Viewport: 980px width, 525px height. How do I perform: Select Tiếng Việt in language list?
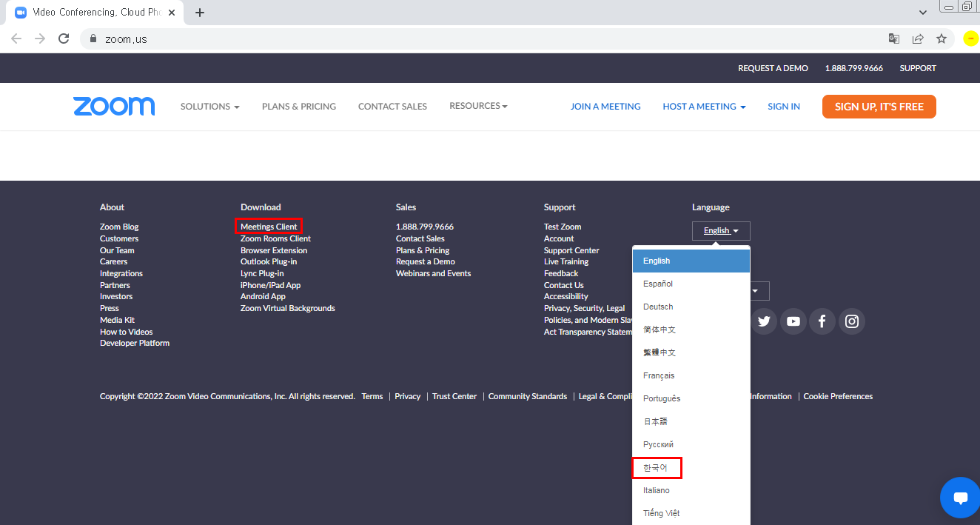tap(691, 513)
